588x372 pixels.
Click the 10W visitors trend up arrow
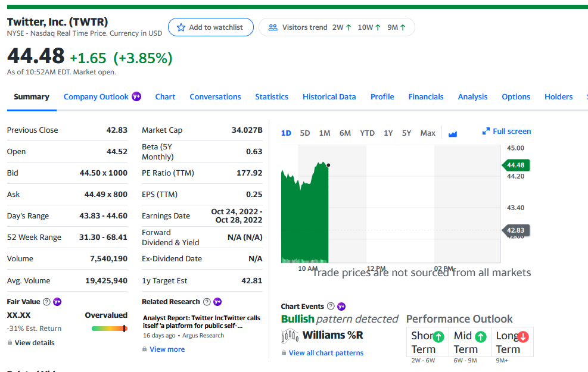pos(378,27)
